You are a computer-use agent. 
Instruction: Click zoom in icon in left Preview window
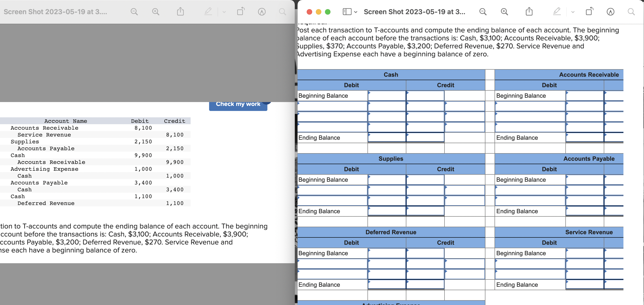tap(155, 12)
